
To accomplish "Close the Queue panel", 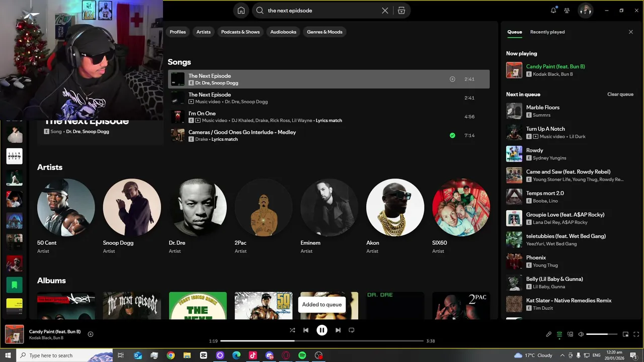I will [631, 32].
